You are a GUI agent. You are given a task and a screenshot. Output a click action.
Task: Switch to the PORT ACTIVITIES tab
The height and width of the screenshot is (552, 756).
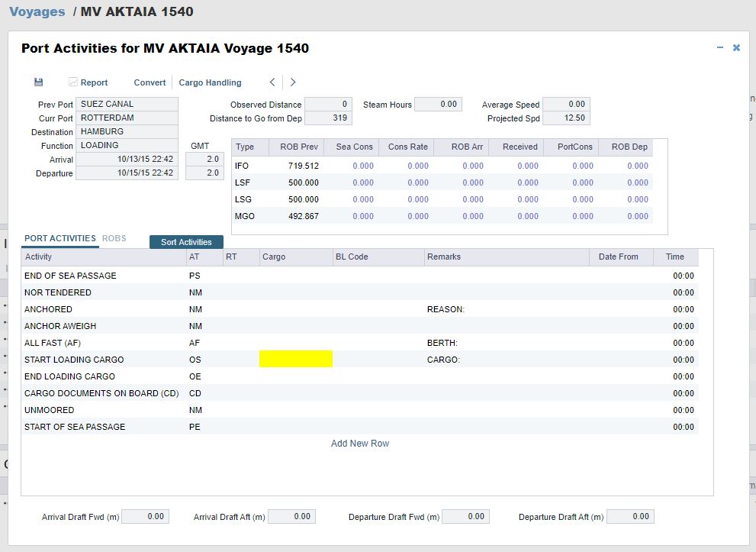pyautogui.click(x=60, y=238)
